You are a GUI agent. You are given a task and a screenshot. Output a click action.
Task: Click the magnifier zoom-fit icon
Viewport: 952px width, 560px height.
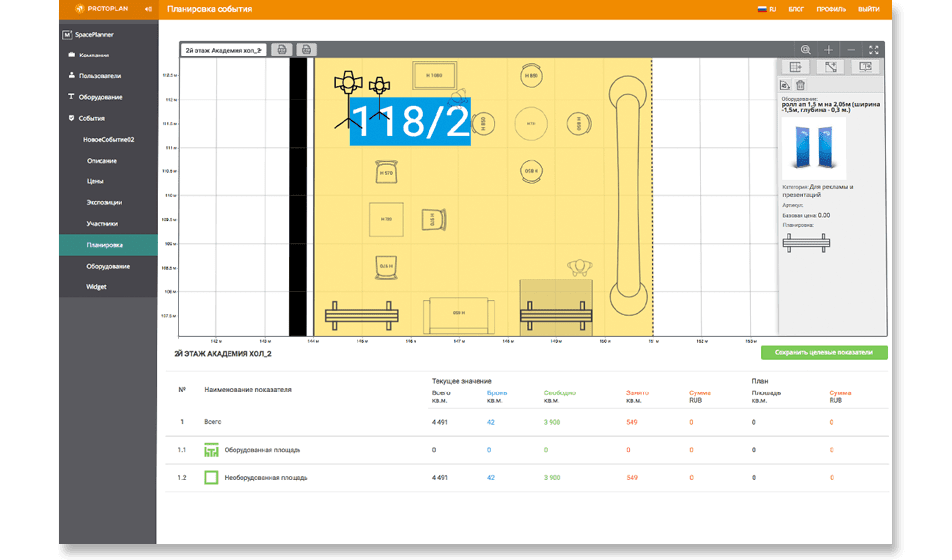[x=805, y=50]
